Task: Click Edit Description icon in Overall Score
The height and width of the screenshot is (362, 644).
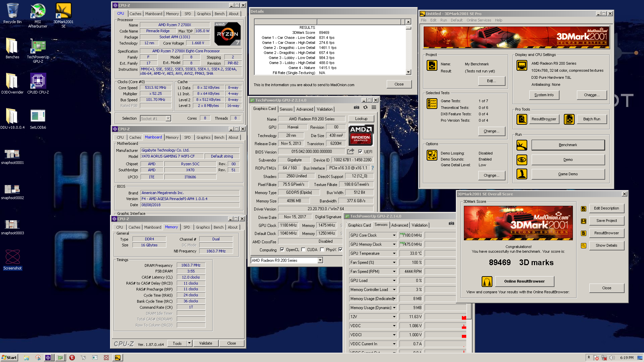Action: 584,209
